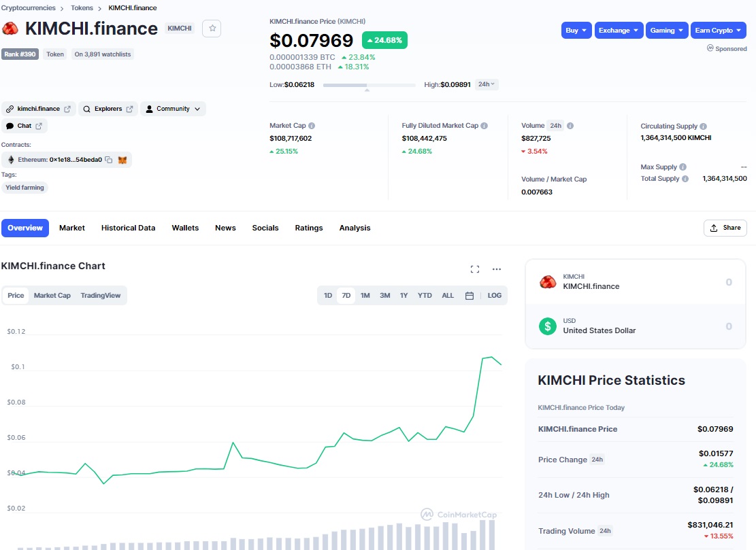Switch to the Socials tab
Screen dimensions: 756x550
[265, 228]
